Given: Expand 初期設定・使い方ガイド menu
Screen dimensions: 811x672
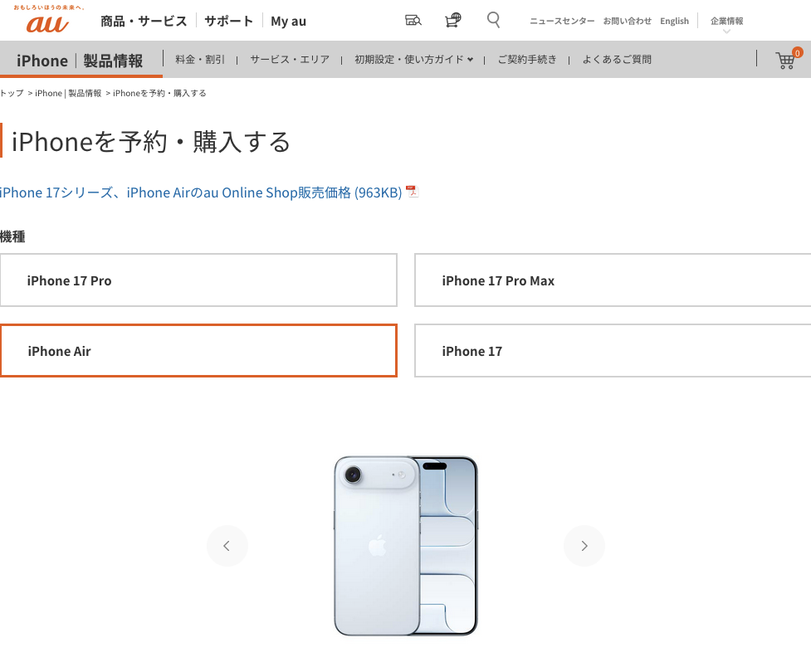Looking at the screenshot, I should coord(413,60).
